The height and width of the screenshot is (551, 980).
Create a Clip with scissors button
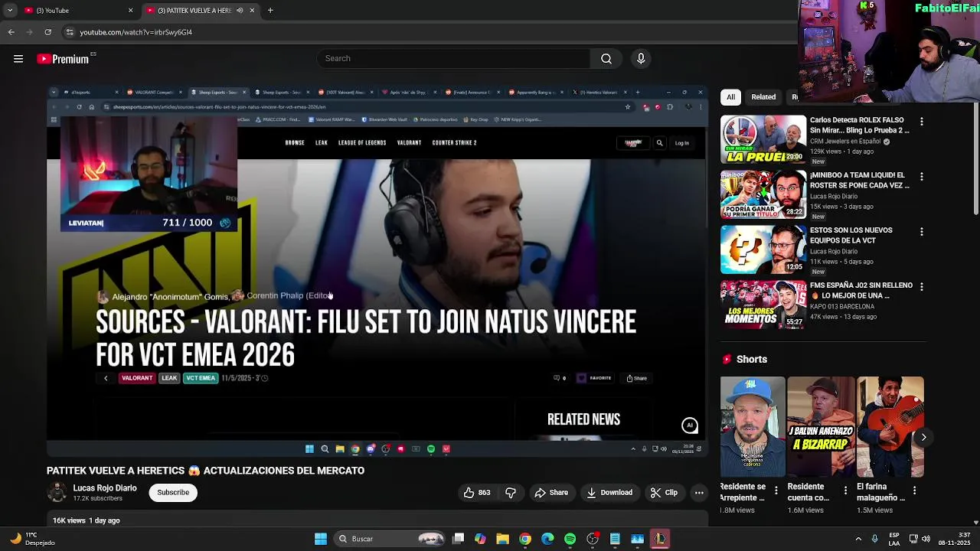(664, 493)
